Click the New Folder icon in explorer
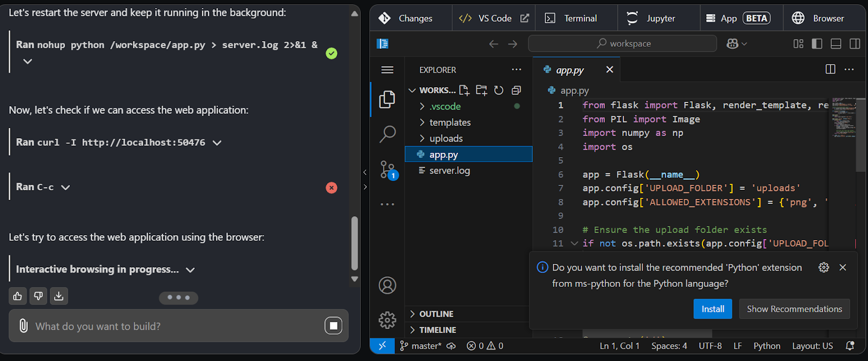 pos(482,90)
